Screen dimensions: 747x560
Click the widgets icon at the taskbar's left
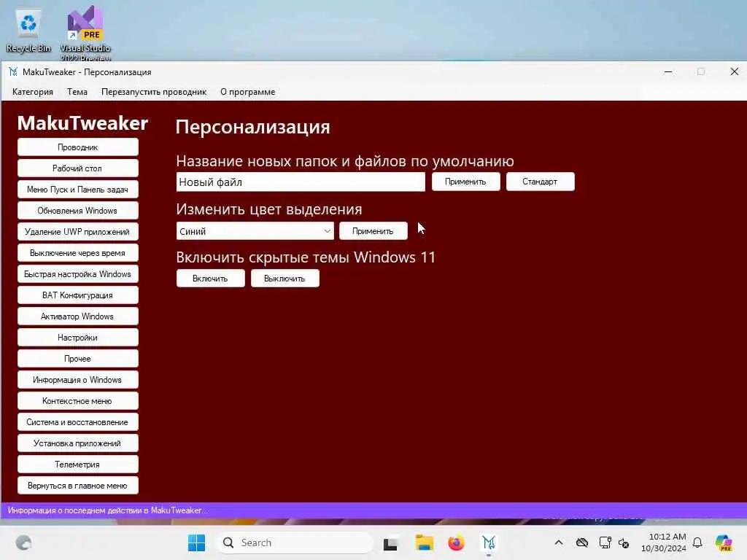[x=23, y=542]
